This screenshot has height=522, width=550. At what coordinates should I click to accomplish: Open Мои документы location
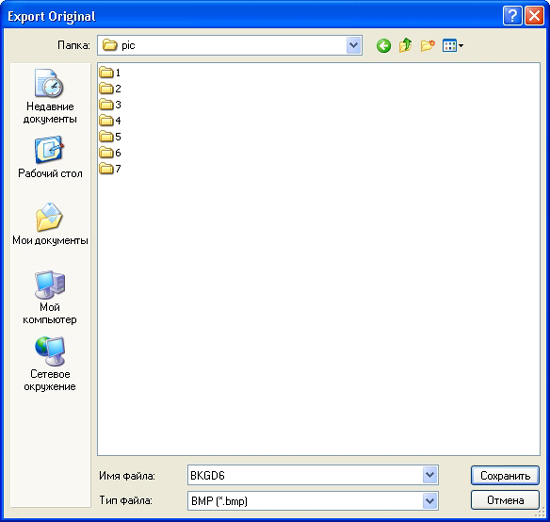(50, 224)
